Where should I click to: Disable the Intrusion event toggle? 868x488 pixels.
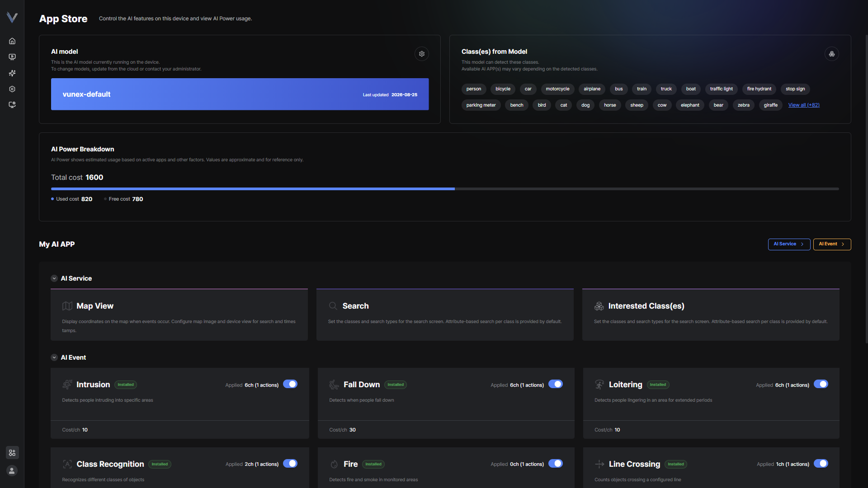[290, 384]
